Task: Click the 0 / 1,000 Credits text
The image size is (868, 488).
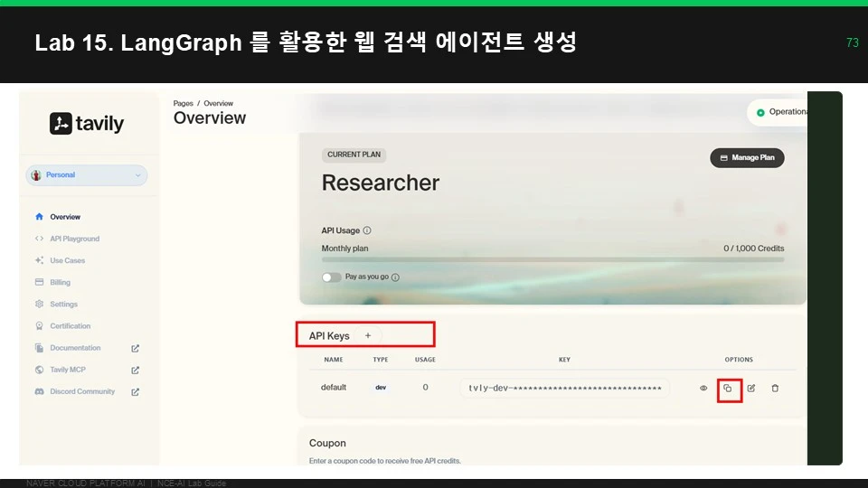Action: click(753, 249)
